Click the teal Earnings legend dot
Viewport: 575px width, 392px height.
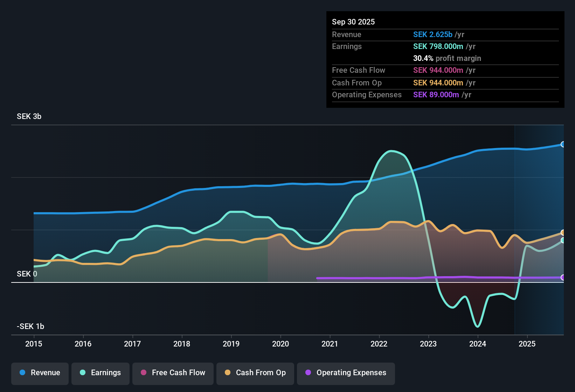click(x=83, y=373)
